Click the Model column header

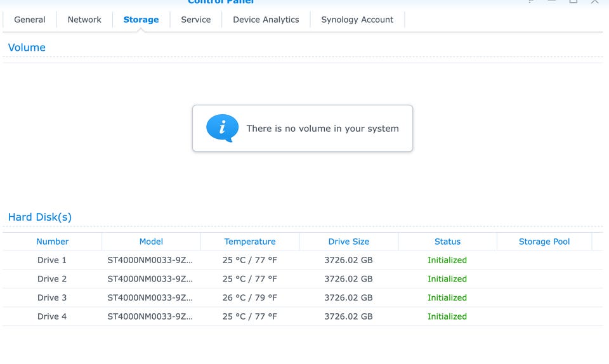pos(151,242)
